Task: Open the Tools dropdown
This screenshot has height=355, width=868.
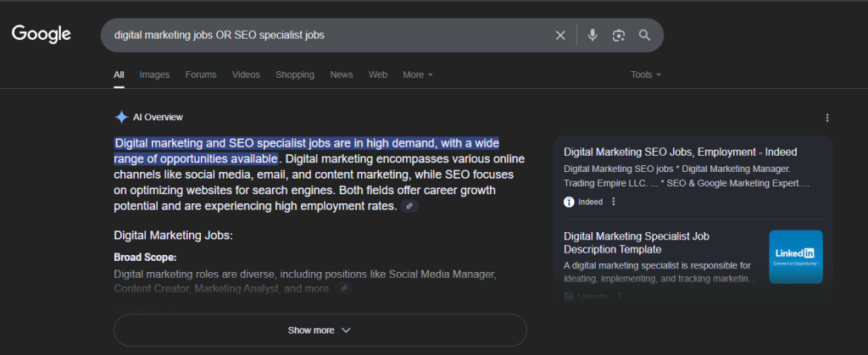Action: point(645,75)
